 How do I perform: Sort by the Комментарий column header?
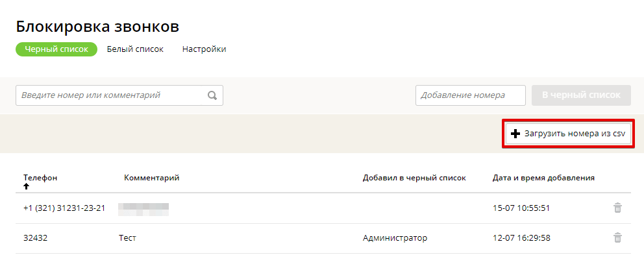click(151, 178)
